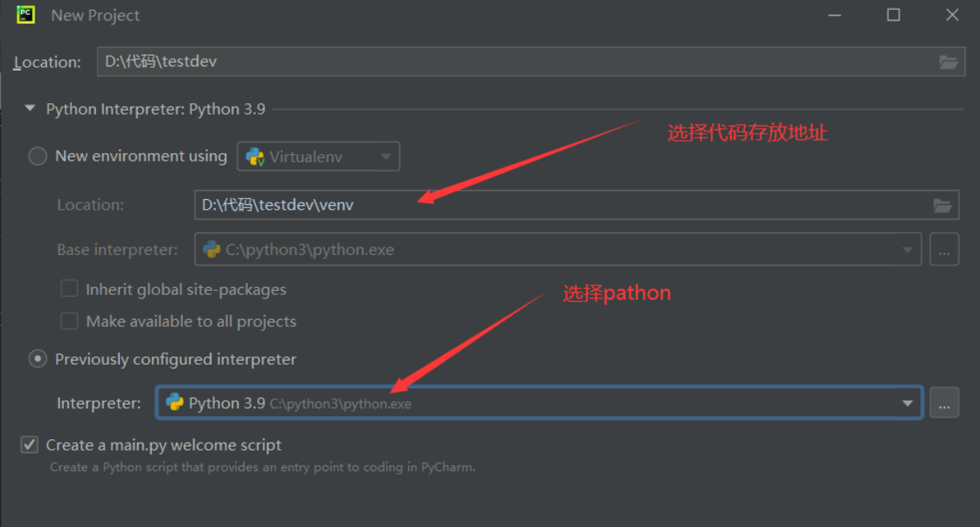Check Make available to all projects
Image resolution: width=980 pixels, height=527 pixels.
[70, 321]
